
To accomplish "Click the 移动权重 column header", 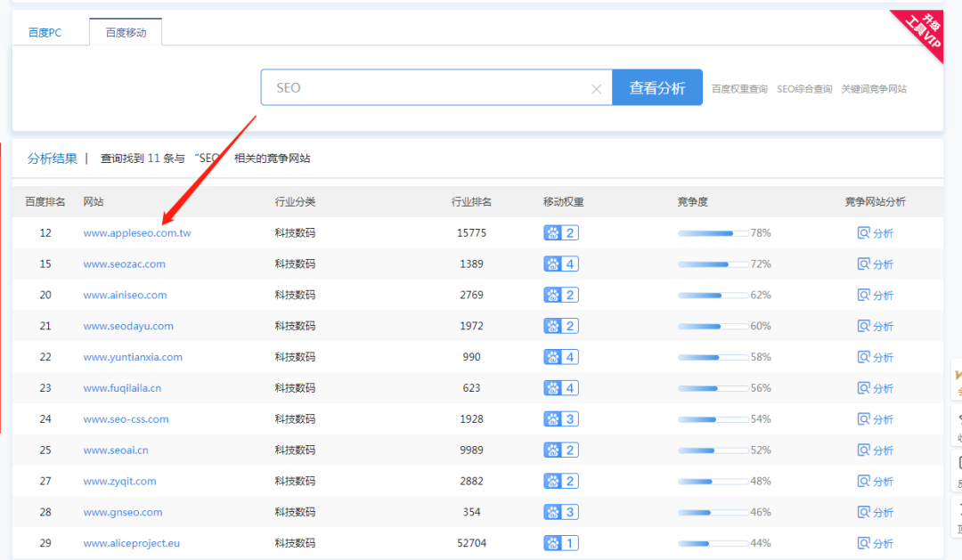I will coord(563,202).
